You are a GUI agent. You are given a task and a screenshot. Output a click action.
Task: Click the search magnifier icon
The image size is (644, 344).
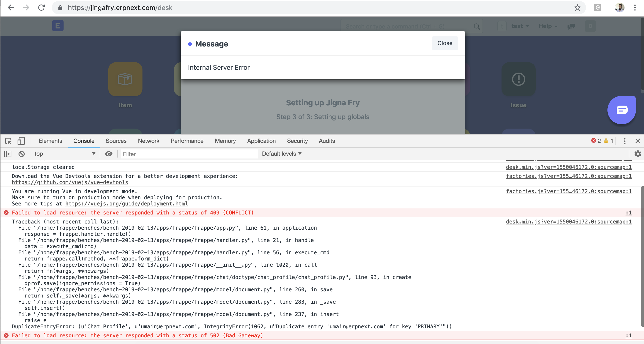pyautogui.click(x=477, y=26)
